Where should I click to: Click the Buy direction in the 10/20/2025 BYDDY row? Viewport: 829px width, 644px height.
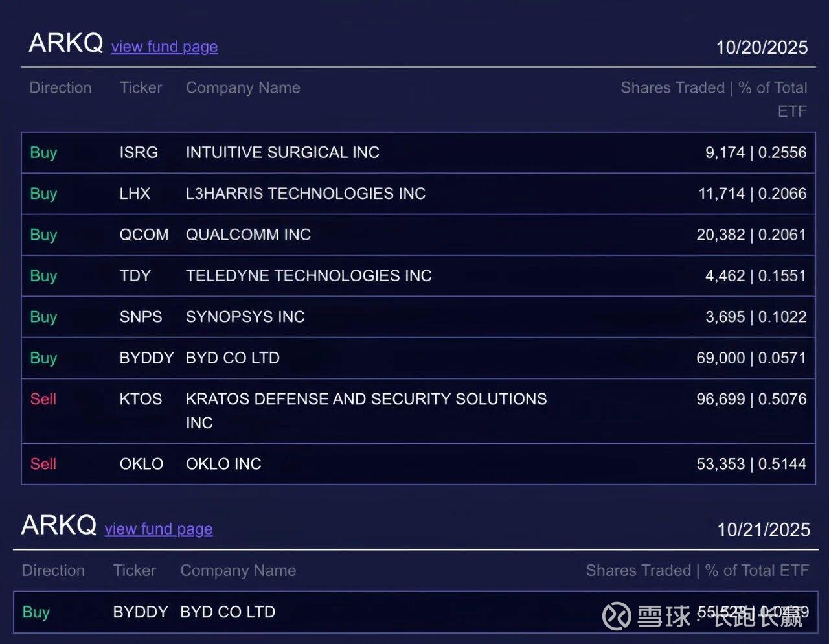(x=43, y=358)
